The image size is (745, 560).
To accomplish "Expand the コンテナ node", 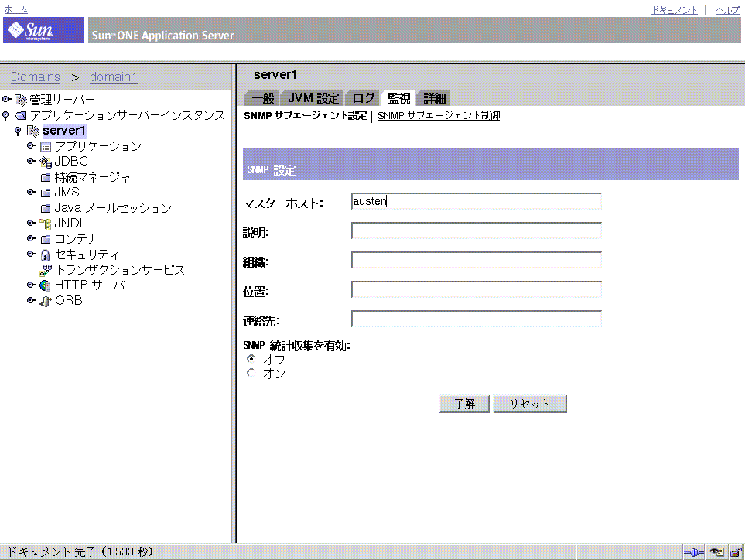I will [32, 238].
